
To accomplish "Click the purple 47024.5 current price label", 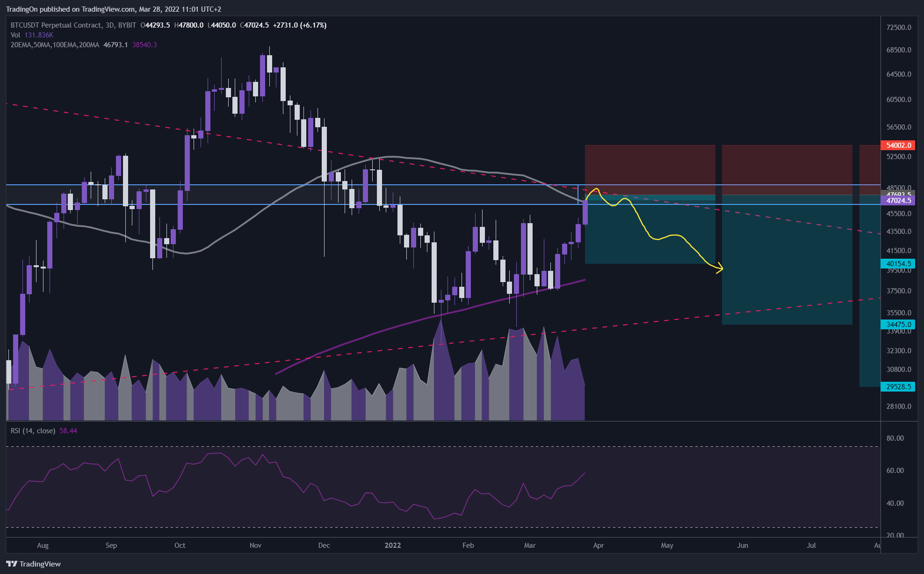I will tap(898, 201).
